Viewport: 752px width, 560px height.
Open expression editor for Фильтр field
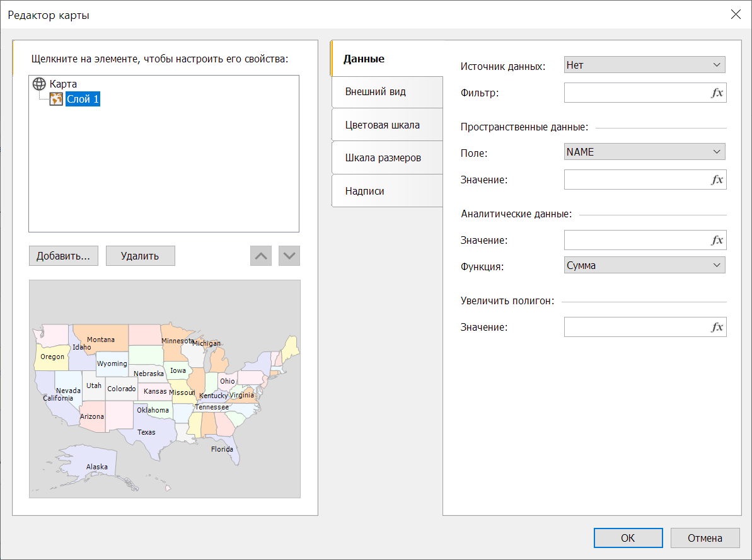[x=717, y=93]
